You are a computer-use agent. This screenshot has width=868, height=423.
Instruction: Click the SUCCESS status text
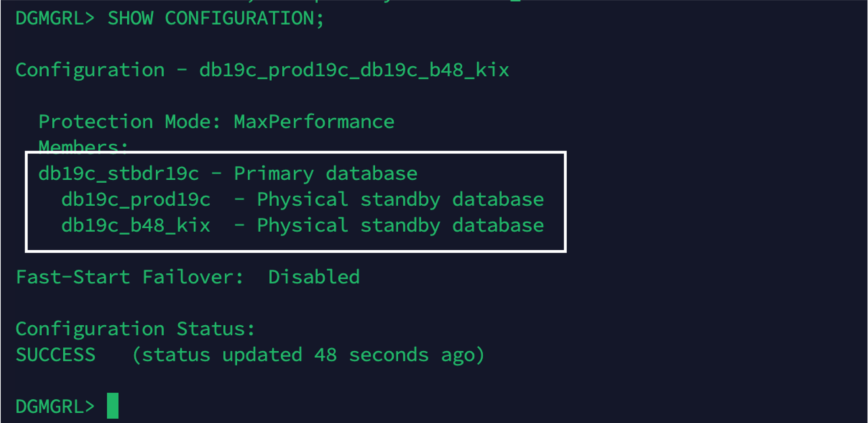(x=56, y=355)
